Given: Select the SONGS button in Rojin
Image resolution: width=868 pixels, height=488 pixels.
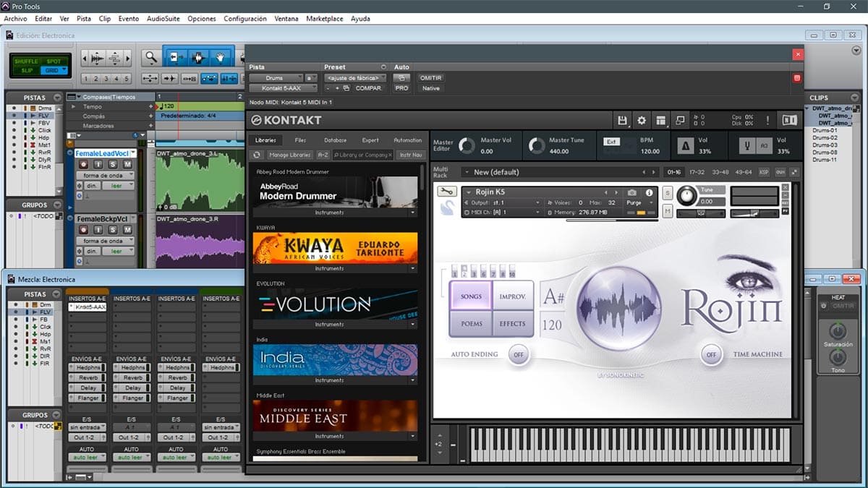Looking at the screenshot, I should (x=471, y=296).
